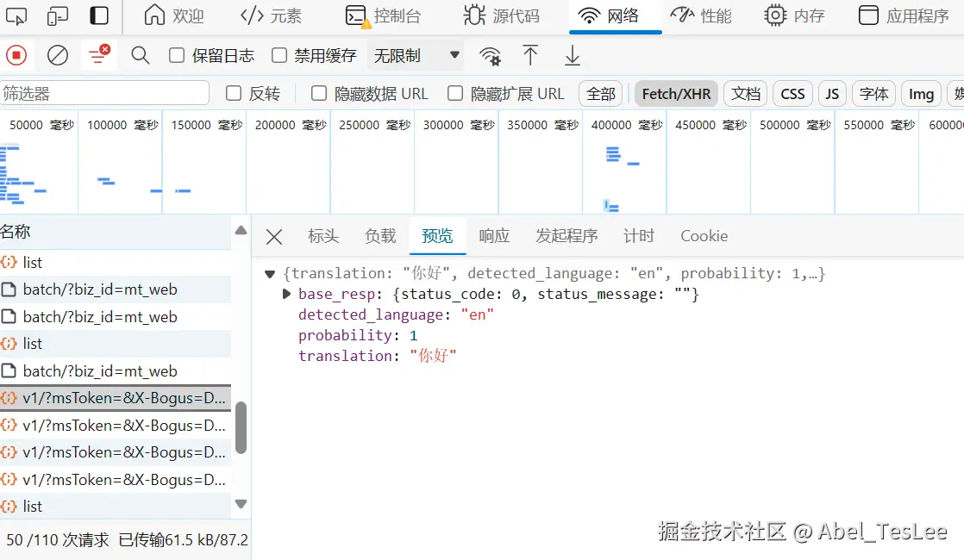Select the Fetch/XHR request filter

pyautogui.click(x=676, y=94)
